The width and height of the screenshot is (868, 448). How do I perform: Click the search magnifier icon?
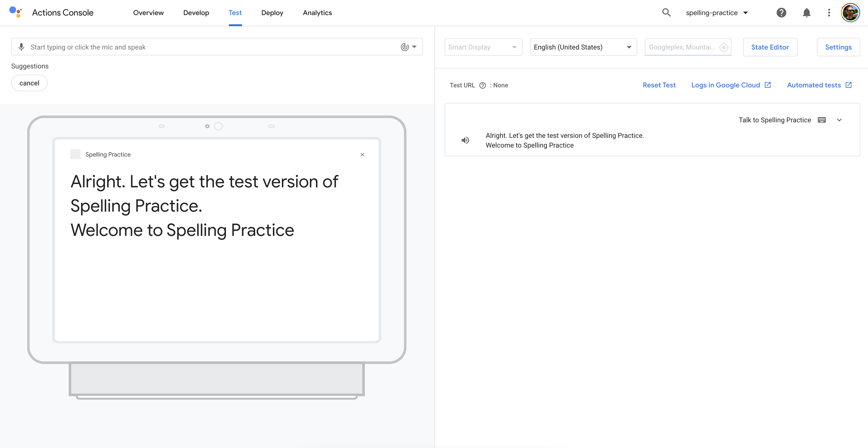[x=666, y=13]
